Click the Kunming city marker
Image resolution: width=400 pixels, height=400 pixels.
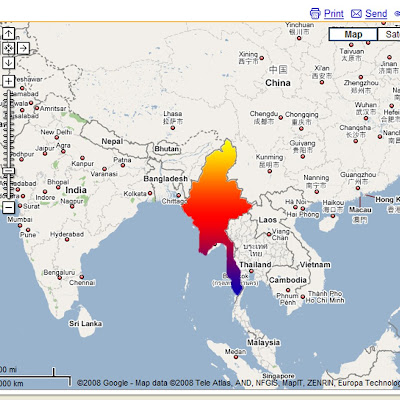[269, 171]
